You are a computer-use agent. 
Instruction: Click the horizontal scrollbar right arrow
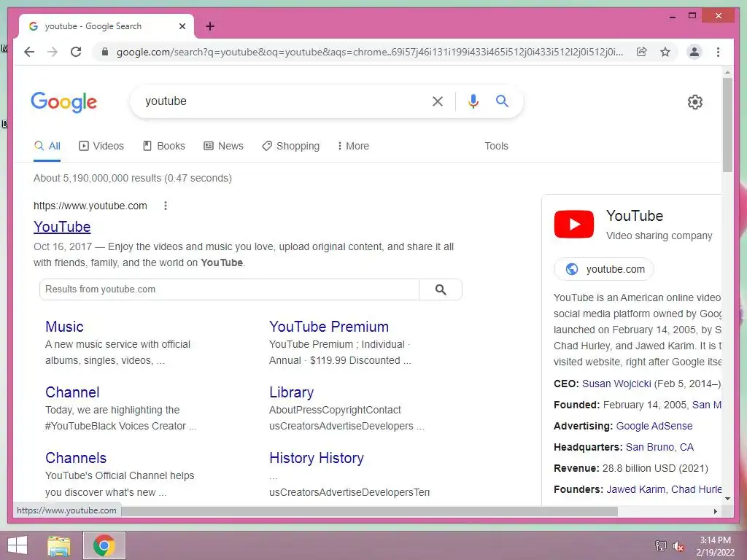[x=715, y=511]
